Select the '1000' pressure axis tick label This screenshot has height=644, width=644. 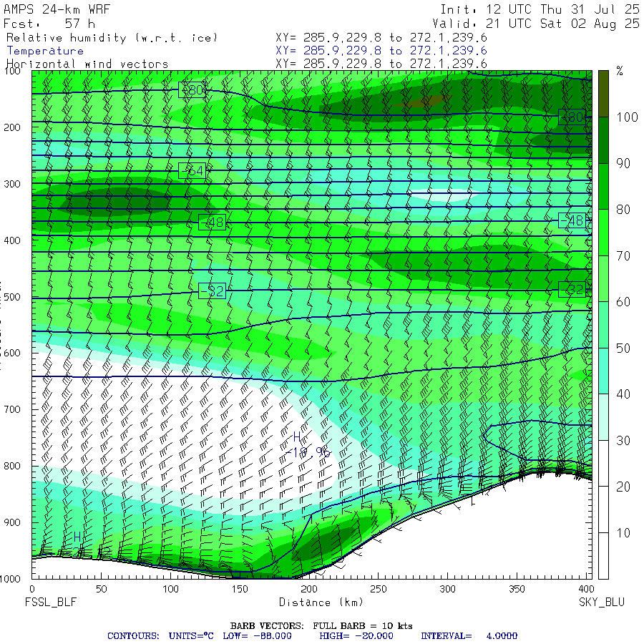coord(10,579)
